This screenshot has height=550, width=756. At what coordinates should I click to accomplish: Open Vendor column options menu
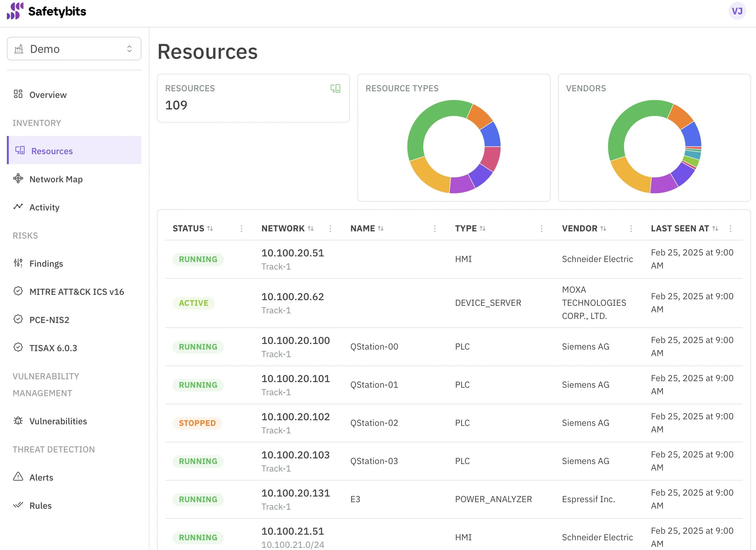pyautogui.click(x=631, y=229)
